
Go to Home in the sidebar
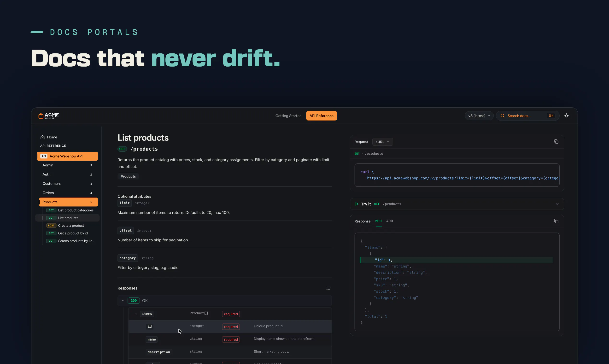pos(49,137)
